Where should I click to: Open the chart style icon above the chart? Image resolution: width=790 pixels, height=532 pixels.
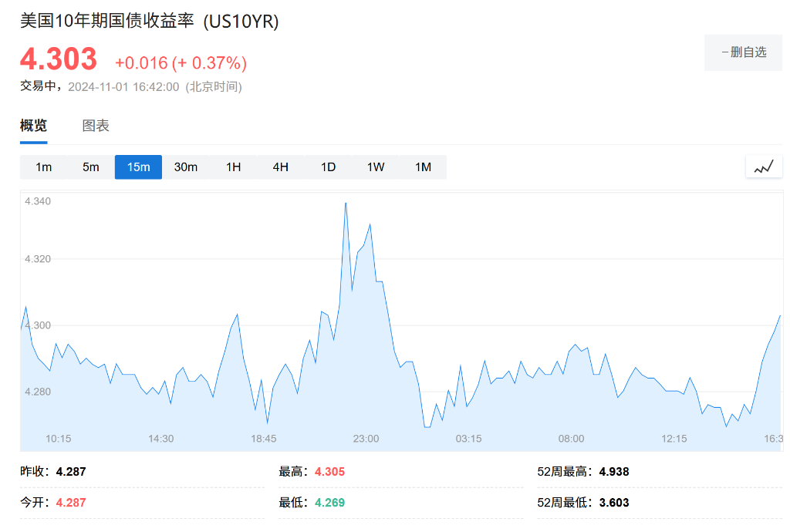tap(763, 167)
